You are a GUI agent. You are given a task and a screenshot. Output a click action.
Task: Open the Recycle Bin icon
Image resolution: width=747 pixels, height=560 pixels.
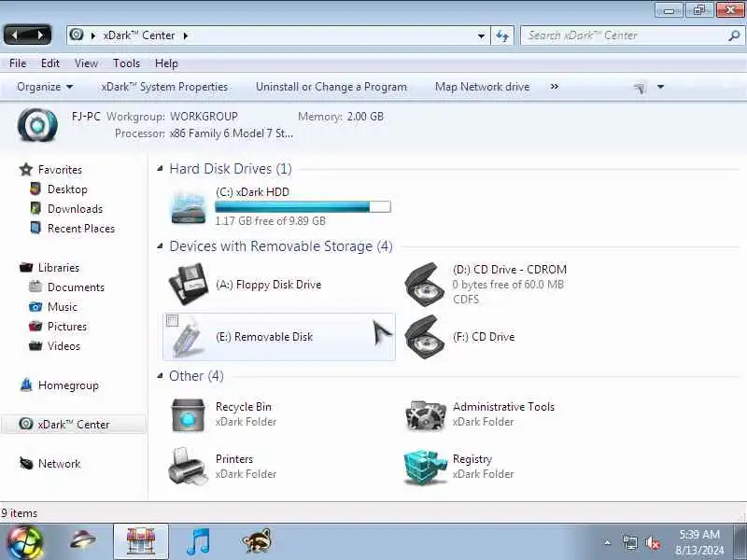point(189,414)
